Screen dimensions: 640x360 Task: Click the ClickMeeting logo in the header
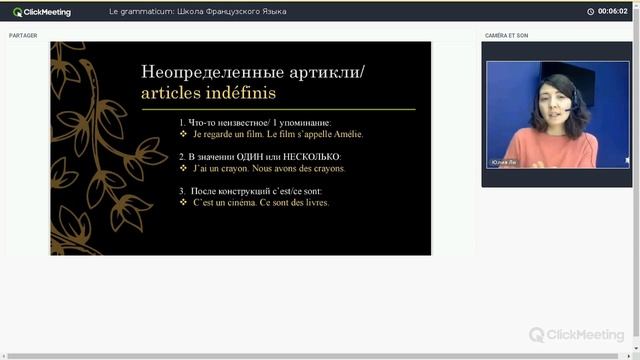[x=42, y=12]
